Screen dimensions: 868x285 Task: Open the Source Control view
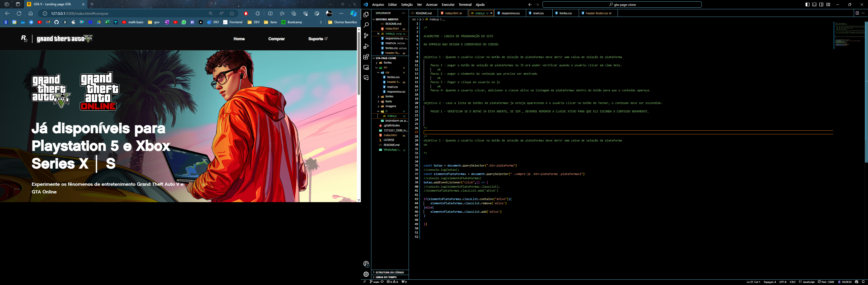(366, 35)
